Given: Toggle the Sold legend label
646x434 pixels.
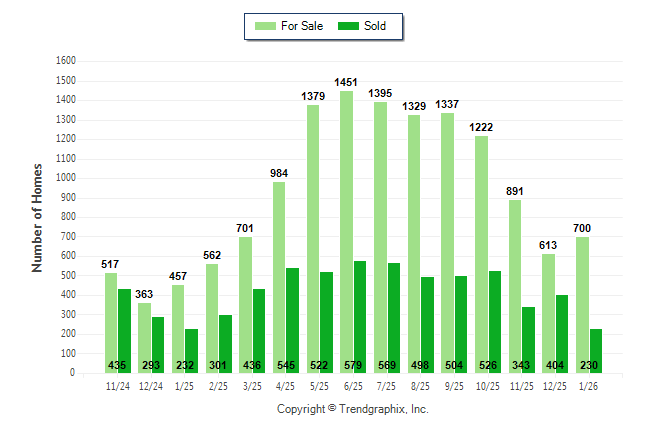Looking at the screenshot, I should click(377, 26).
